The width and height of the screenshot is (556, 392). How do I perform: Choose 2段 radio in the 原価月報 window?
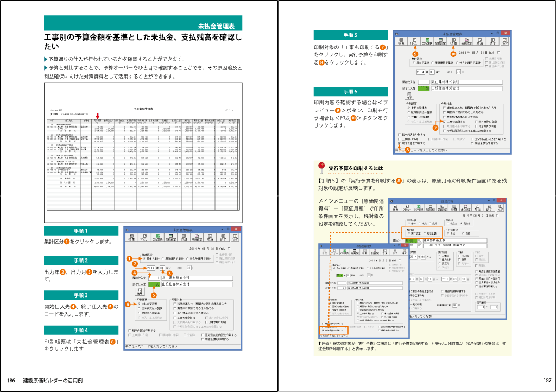(x=464, y=233)
